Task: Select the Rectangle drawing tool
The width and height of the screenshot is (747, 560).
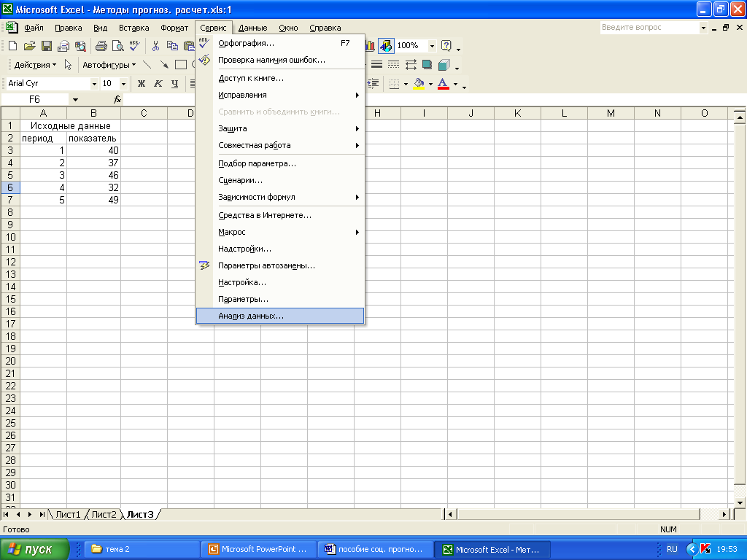Action: [181, 64]
